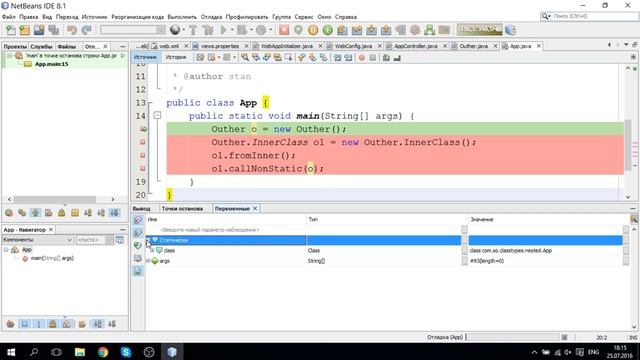Toggle breakpoint on o1.callNonStatic line

tap(143, 168)
